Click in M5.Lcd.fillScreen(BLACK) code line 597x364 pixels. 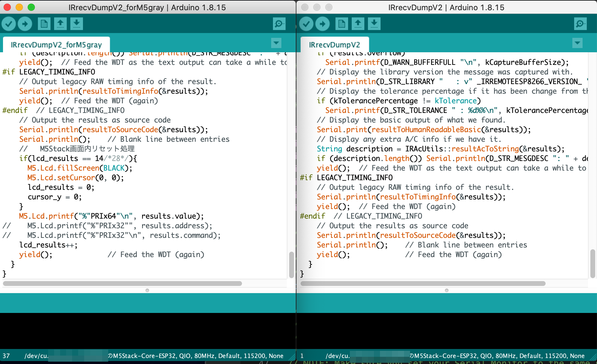[x=80, y=168]
